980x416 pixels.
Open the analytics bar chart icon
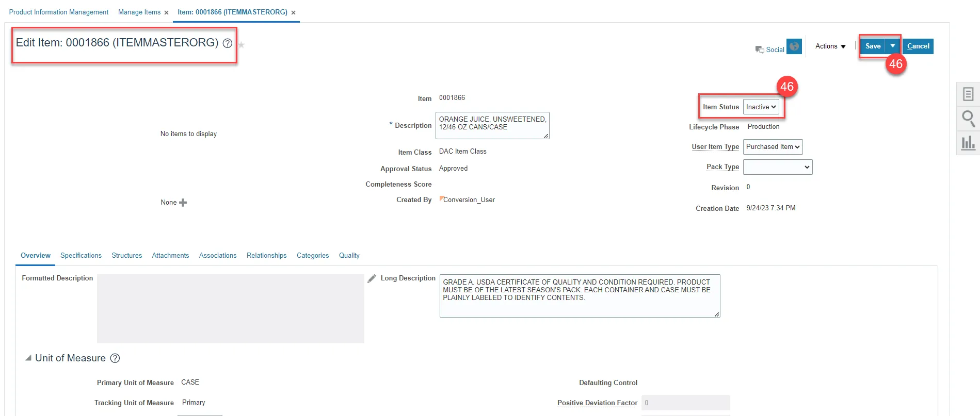click(968, 143)
